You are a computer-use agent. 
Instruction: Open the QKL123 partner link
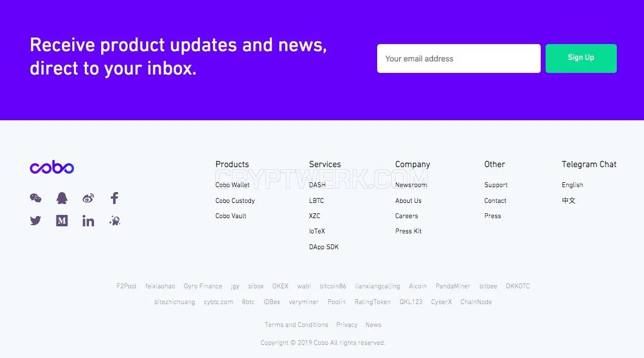pyautogui.click(x=411, y=302)
